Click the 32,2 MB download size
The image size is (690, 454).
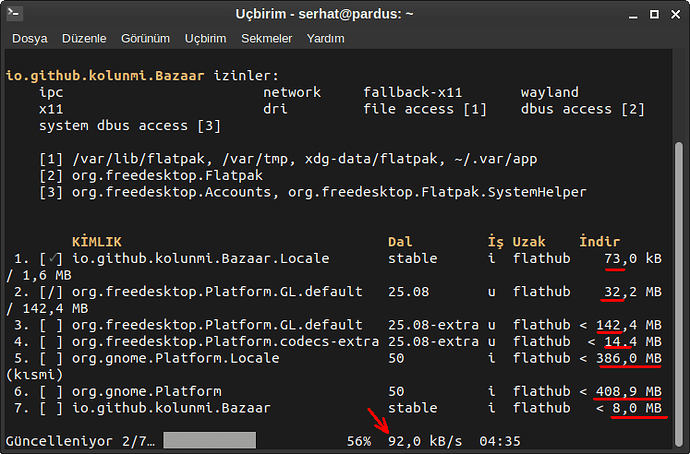[633, 292]
